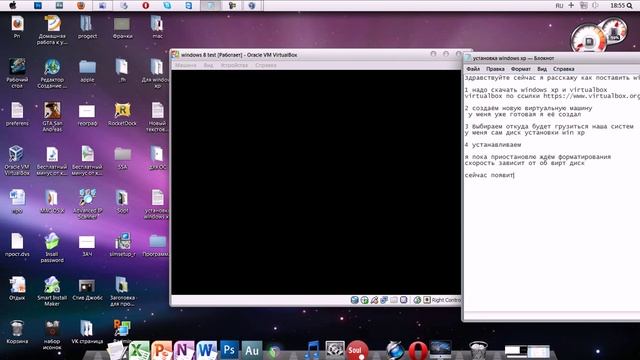Select the Oracle VM VirtualBox desktop shortcut
The width and height of the screenshot is (640, 360).
pyautogui.click(x=17, y=160)
